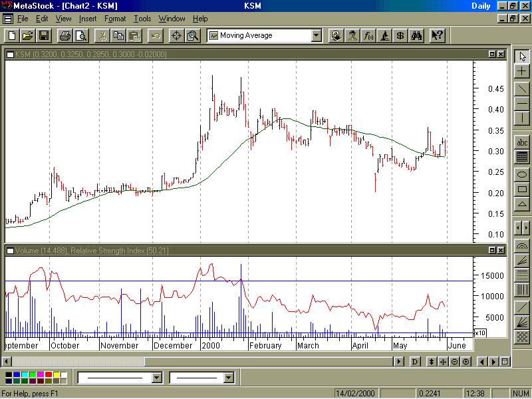Click the zoom box magnifier icon

(192, 35)
